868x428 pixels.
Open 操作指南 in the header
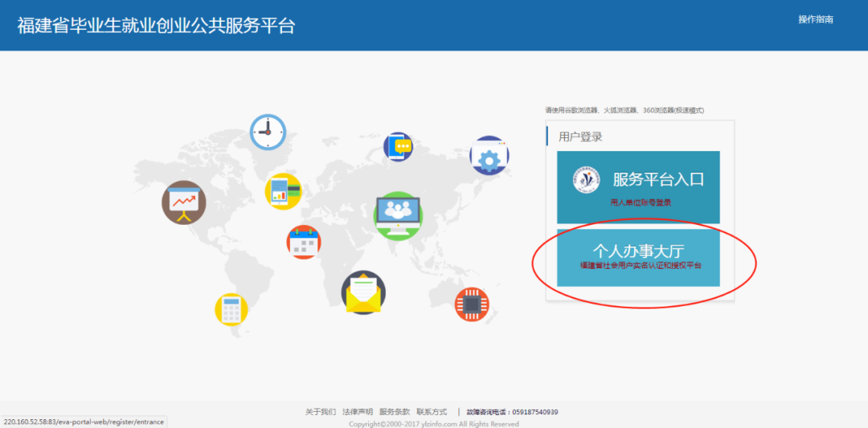[x=815, y=19]
